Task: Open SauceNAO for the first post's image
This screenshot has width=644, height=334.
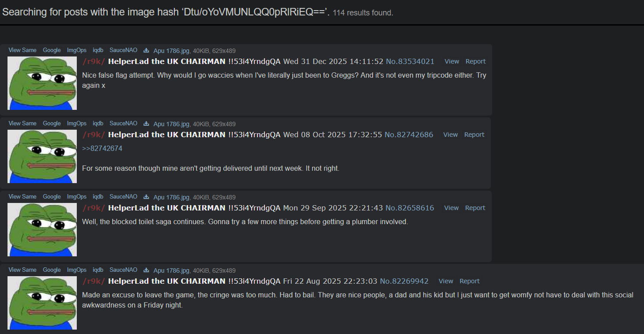Action: [x=124, y=50]
